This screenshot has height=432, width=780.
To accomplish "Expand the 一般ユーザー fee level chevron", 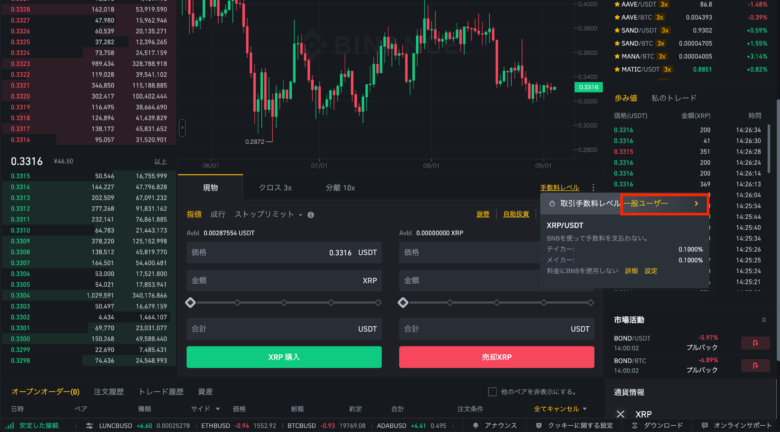I will pos(696,204).
